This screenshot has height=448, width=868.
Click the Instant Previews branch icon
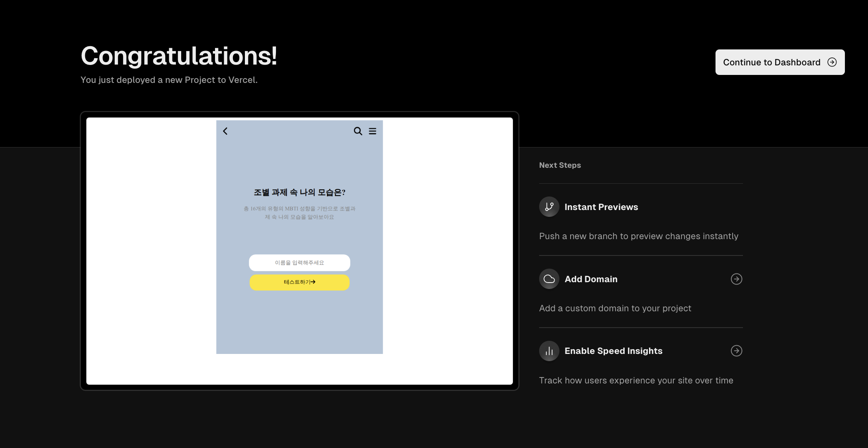[x=549, y=207]
